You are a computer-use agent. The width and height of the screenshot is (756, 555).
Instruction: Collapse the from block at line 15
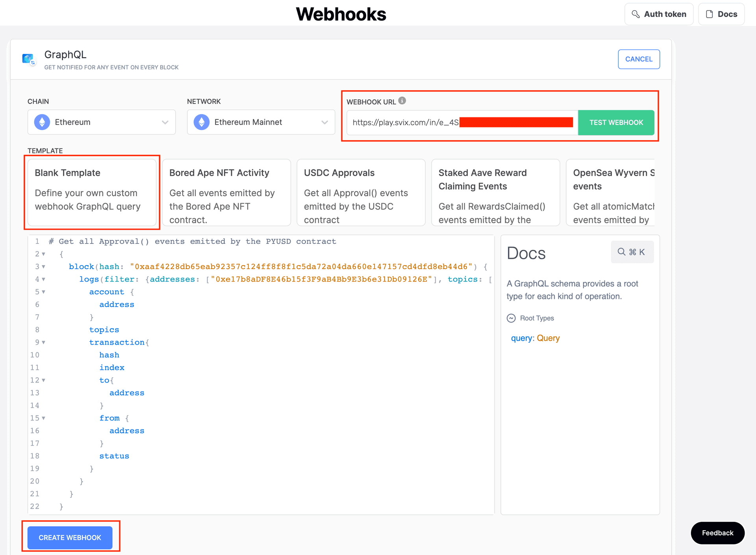click(43, 418)
